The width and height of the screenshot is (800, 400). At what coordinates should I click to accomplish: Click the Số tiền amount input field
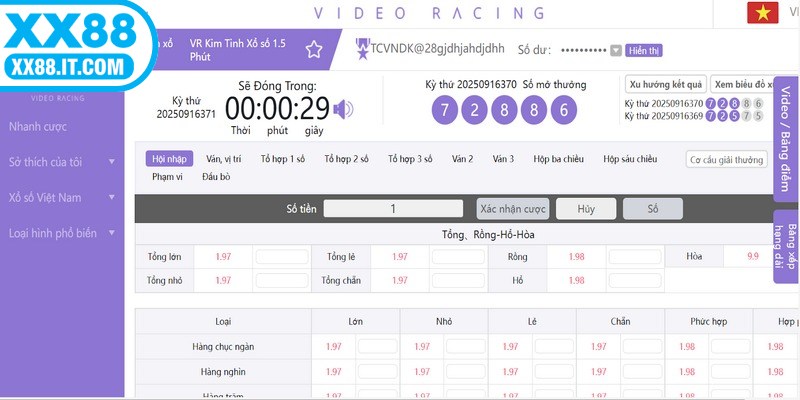pyautogui.click(x=394, y=209)
